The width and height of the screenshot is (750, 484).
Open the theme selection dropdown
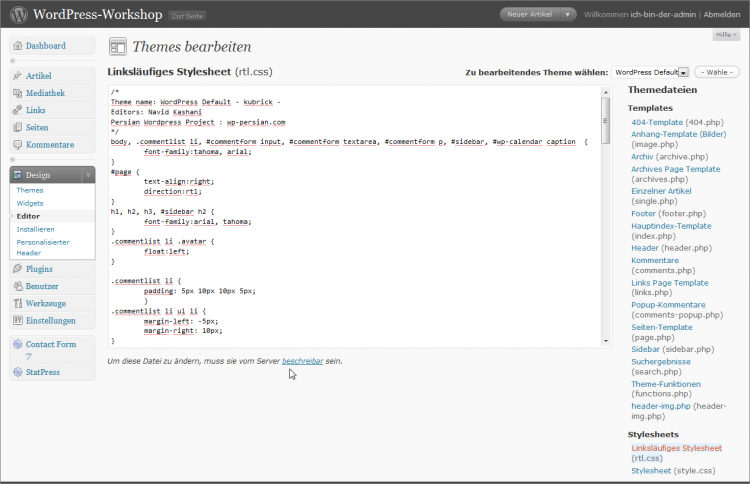683,72
